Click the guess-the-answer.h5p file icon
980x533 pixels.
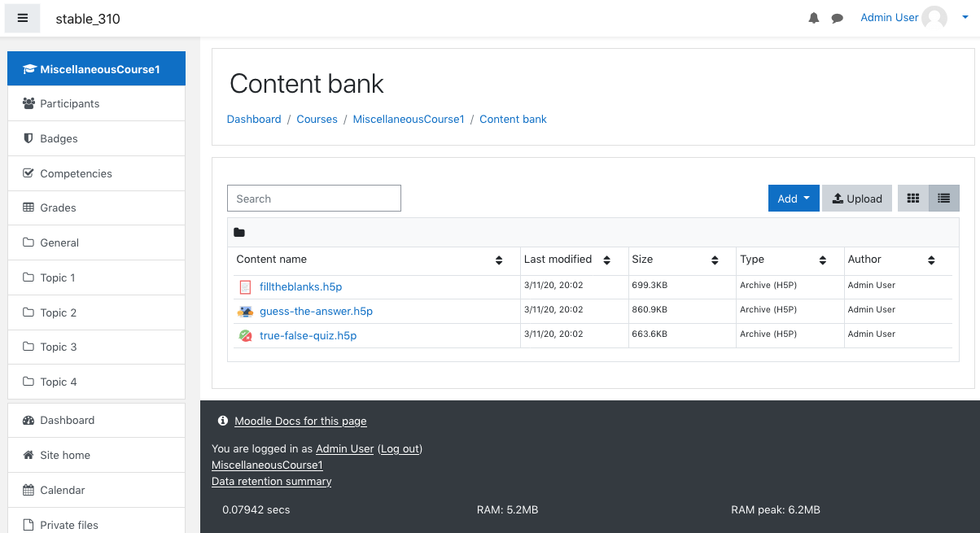tap(246, 311)
